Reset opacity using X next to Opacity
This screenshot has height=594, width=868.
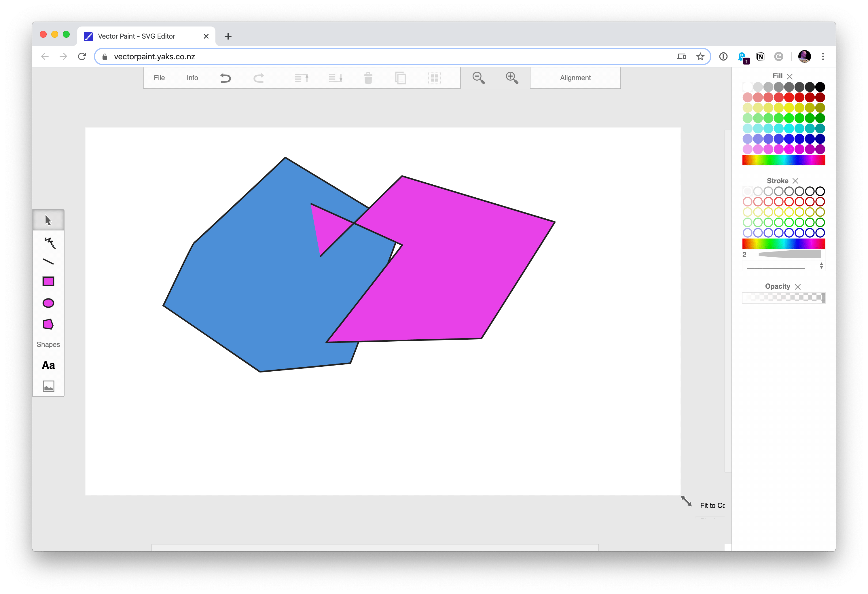click(798, 287)
